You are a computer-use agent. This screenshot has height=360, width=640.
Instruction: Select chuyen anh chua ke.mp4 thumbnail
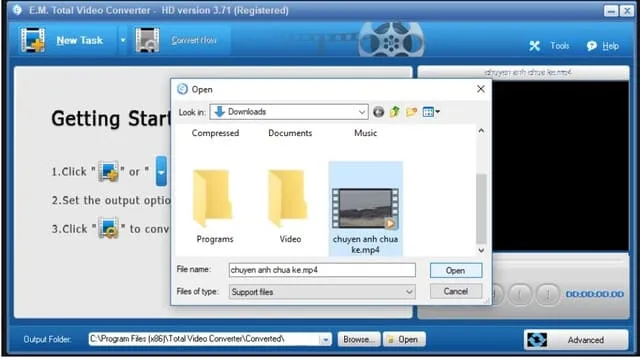click(x=365, y=208)
